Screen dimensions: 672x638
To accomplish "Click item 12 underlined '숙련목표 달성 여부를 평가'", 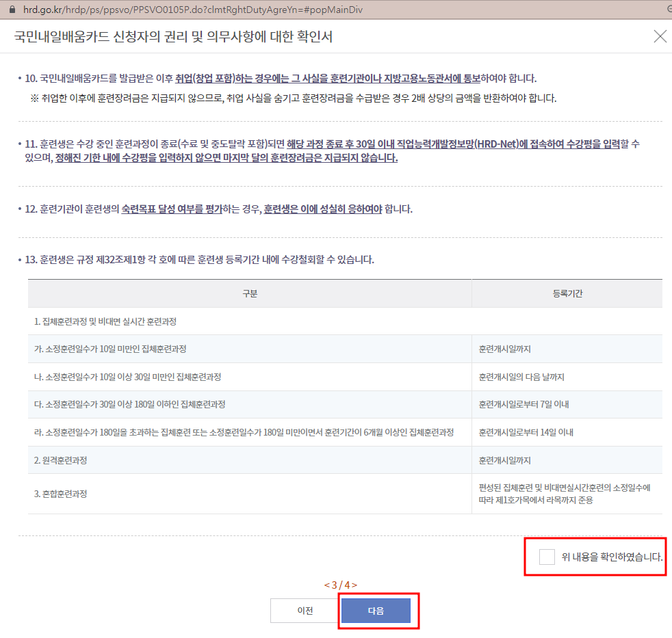I will [x=172, y=209].
